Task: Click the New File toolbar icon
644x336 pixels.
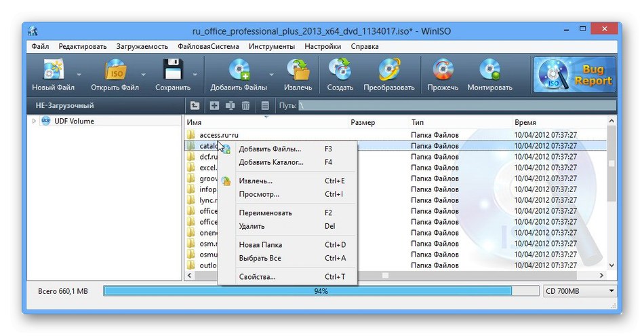Action: point(54,69)
